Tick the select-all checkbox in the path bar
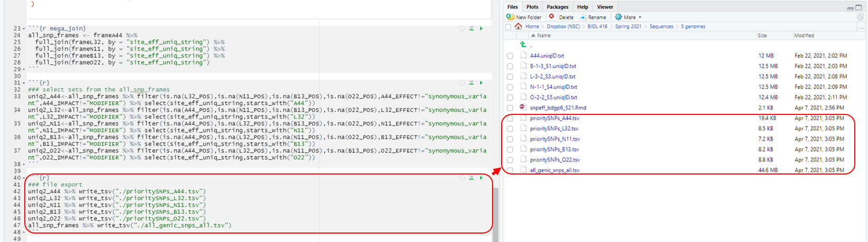The width and height of the screenshot is (868, 242). pos(508,27)
